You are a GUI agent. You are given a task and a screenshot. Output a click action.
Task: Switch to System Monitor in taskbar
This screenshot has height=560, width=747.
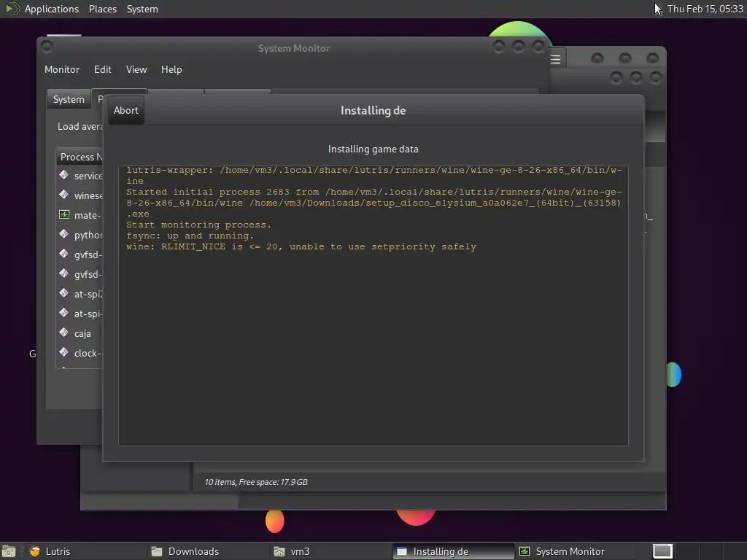coord(575,551)
